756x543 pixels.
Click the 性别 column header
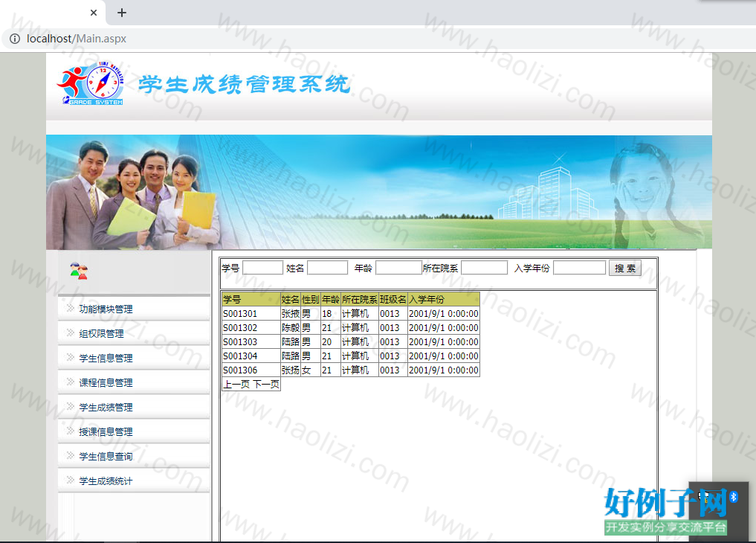pyautogui.click(x=311, y=300)
